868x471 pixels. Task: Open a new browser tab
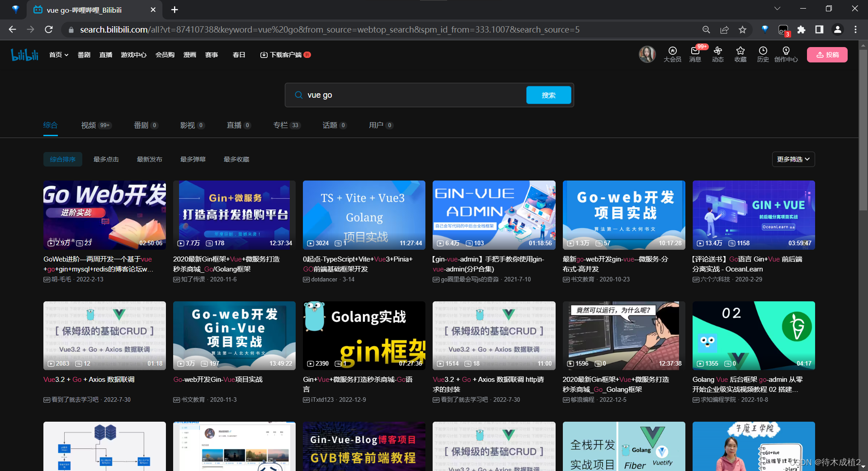point(175,10)
